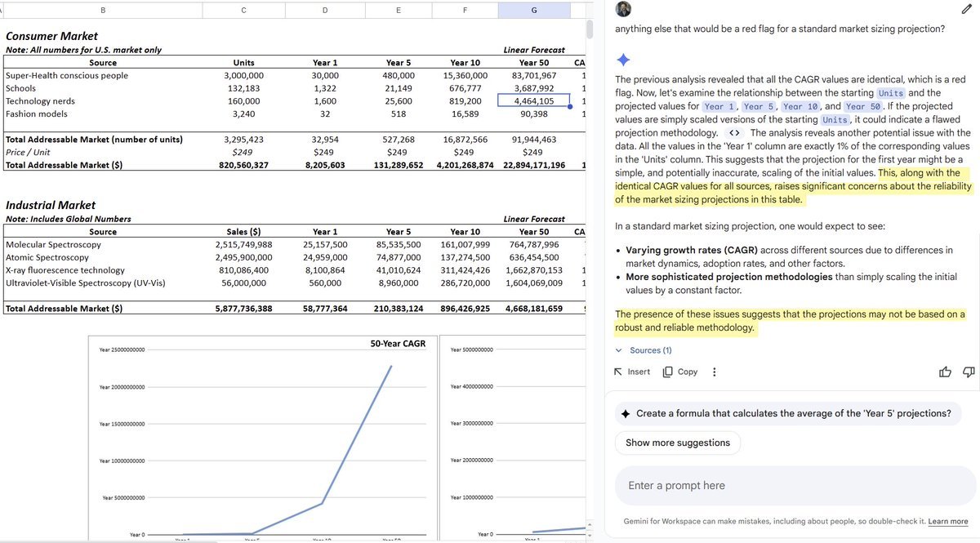Click the thumbs down feedback icon

(x=969, y=372)
